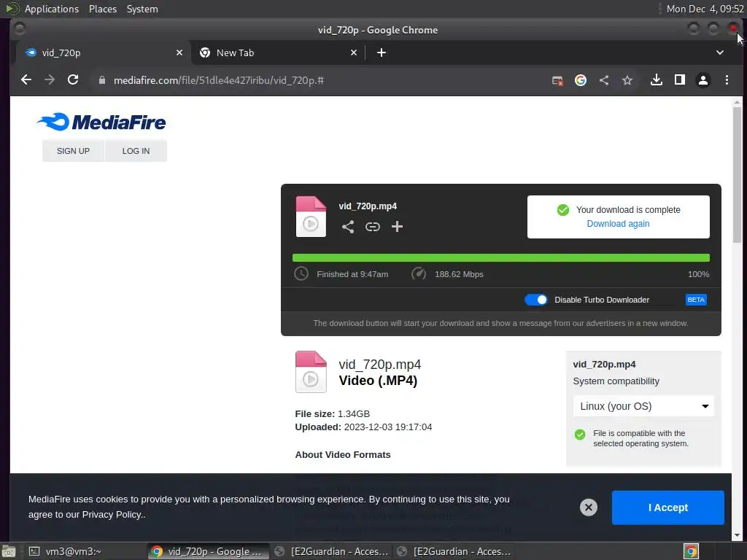
Task: Copy link using the chain icon
Action: tap(373, 227)
